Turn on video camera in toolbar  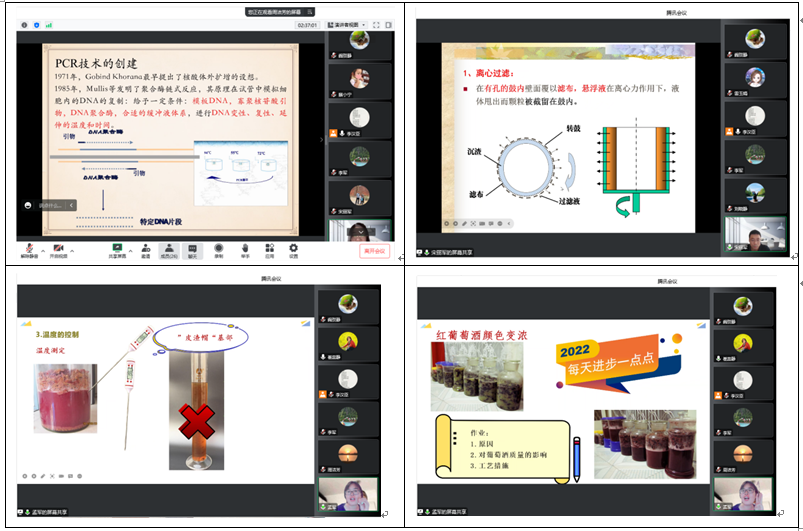click(x=58, y=248)
